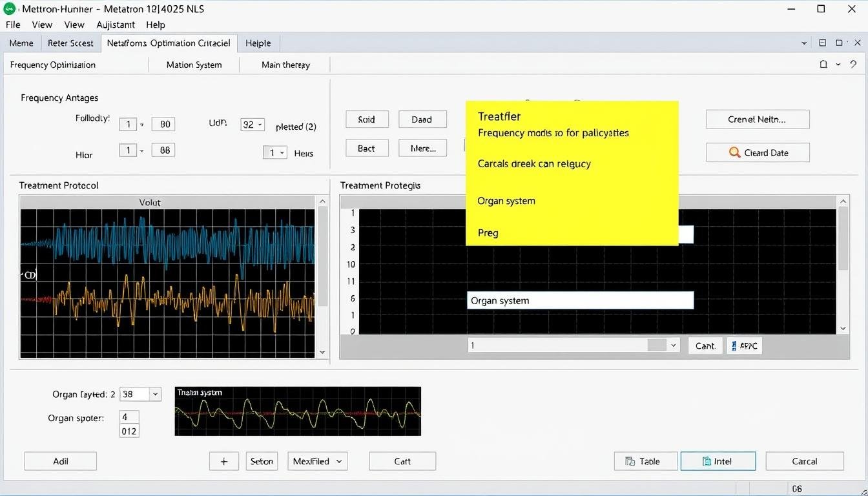Click the question mark help icon
This screenshot has width=868, height=496.
(854, 65)
